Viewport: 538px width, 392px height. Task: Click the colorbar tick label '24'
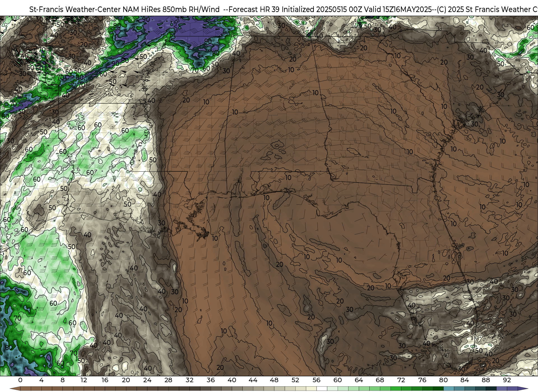147,380
